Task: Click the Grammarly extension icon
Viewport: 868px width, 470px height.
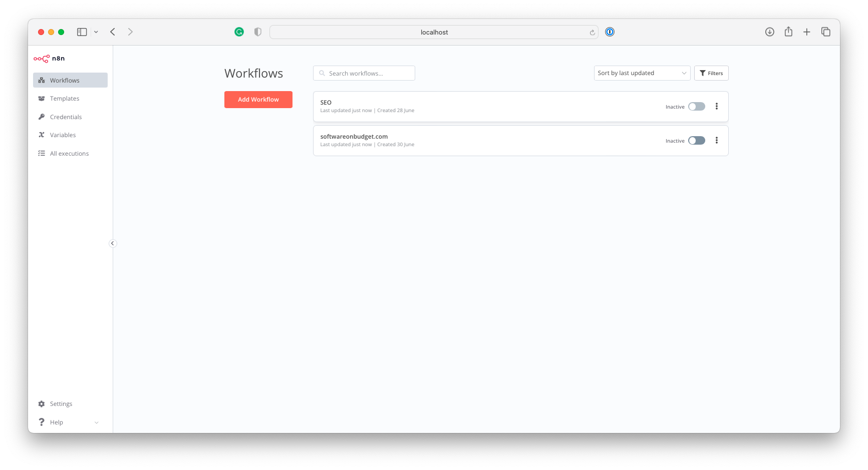Action: (x=239, y=32)
